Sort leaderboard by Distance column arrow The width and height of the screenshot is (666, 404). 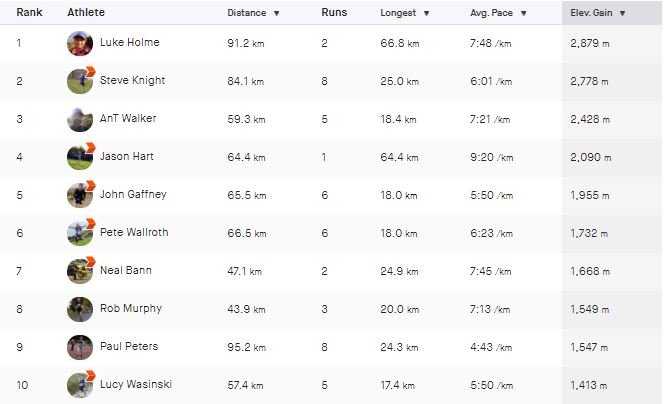277,13
